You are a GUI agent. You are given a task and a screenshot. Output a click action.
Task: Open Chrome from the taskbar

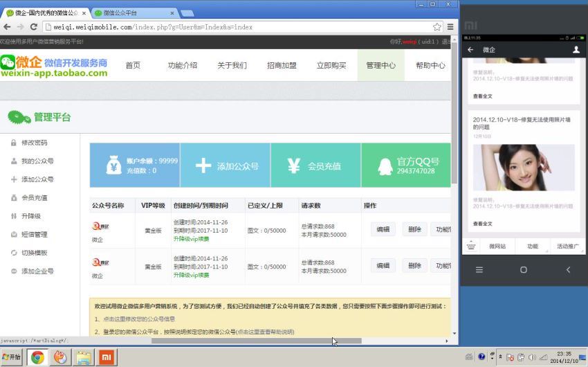click(37, 357)
